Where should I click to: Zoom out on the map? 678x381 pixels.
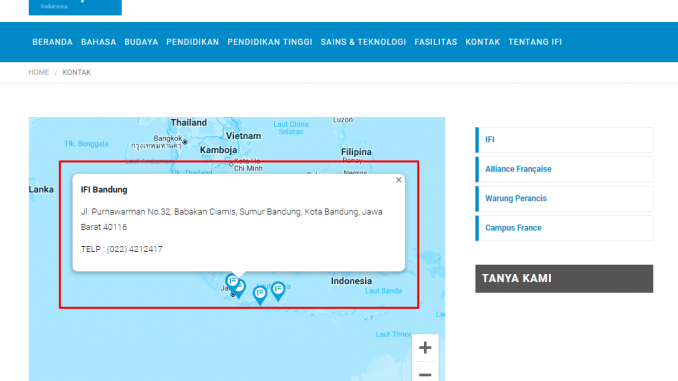coord(425,373)
